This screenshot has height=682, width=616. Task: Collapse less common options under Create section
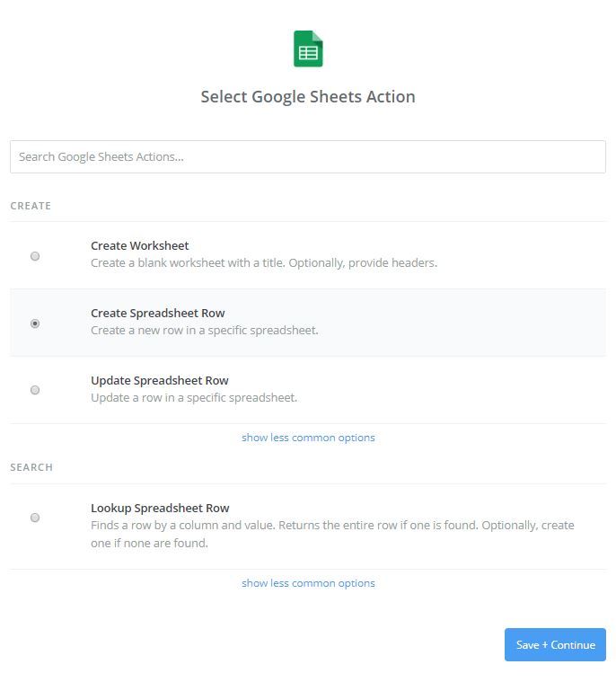pos(308,438)
